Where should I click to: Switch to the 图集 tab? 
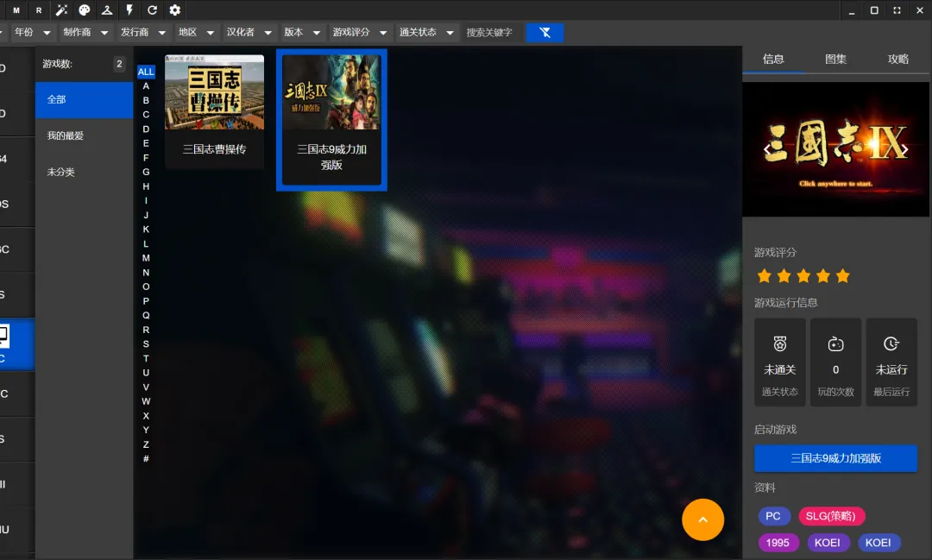tap(835, 59)
